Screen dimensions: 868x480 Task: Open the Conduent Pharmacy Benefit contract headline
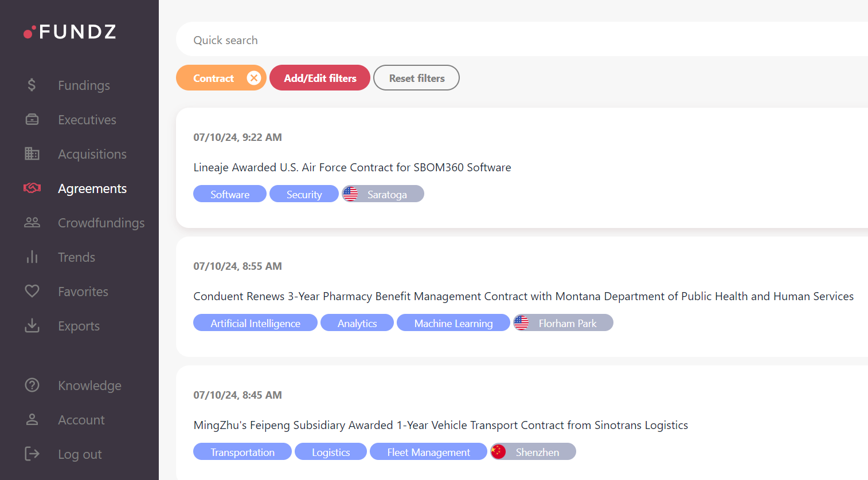523,296
